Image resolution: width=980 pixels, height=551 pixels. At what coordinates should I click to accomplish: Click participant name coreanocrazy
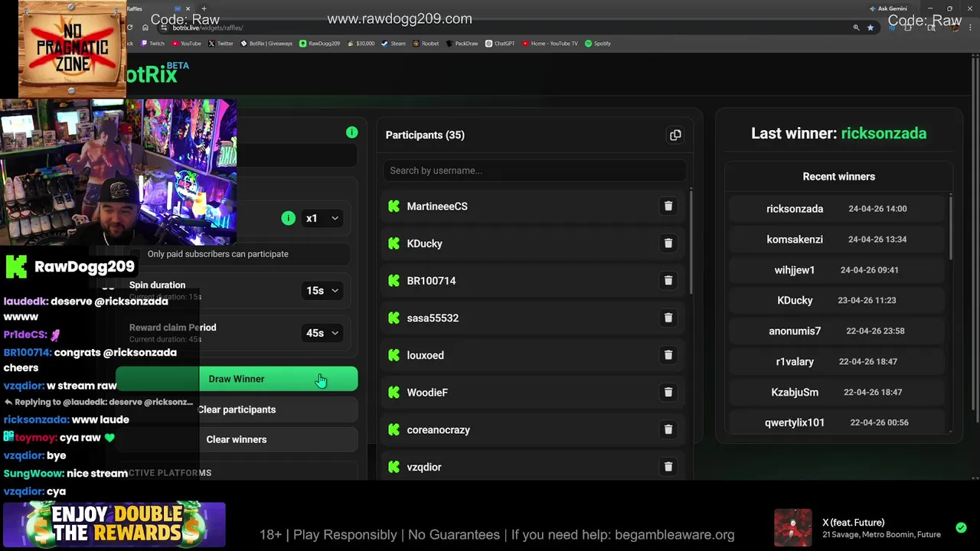point(439,430)
